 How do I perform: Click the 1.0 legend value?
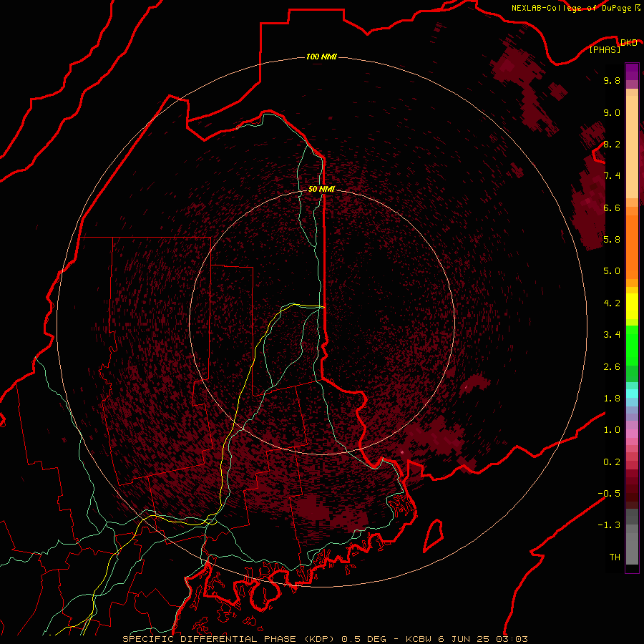(x=612, y=430)
